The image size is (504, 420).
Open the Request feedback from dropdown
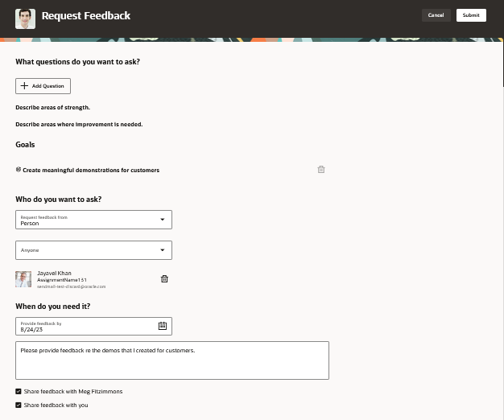click(x=93, y=220)
